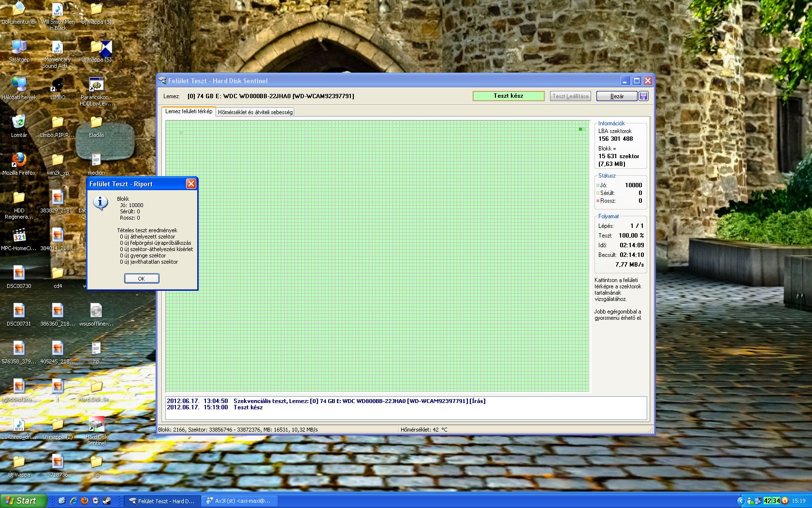Viewport: 812px width, 508px height.
Task: Open the Sajátgép desktop icon
Action: 19,51
